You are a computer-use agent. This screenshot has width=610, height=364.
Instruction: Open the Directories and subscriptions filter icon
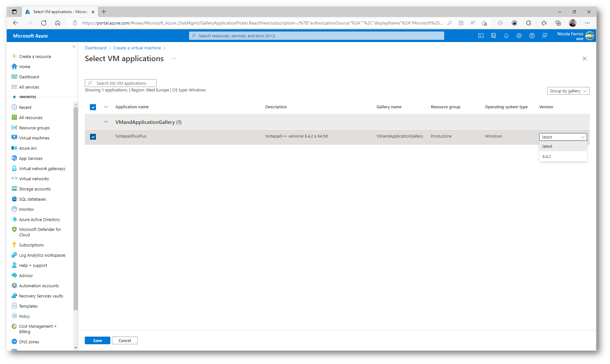pyautogui.click(x=494, y=36)
